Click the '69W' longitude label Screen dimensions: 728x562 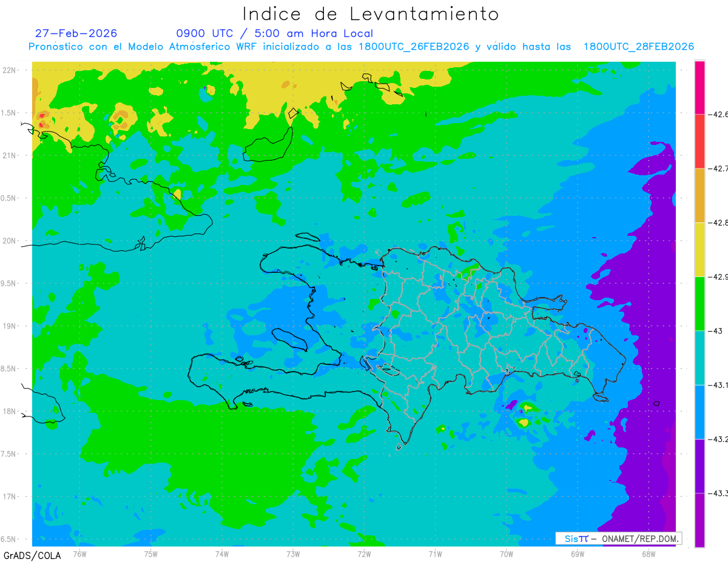(x=578, y=554)
